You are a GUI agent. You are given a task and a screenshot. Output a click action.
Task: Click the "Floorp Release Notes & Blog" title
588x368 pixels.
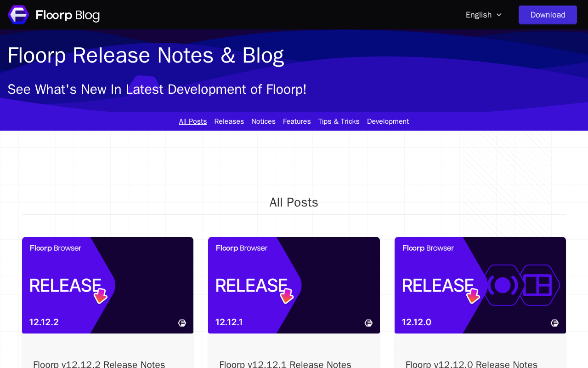[146, 55]
